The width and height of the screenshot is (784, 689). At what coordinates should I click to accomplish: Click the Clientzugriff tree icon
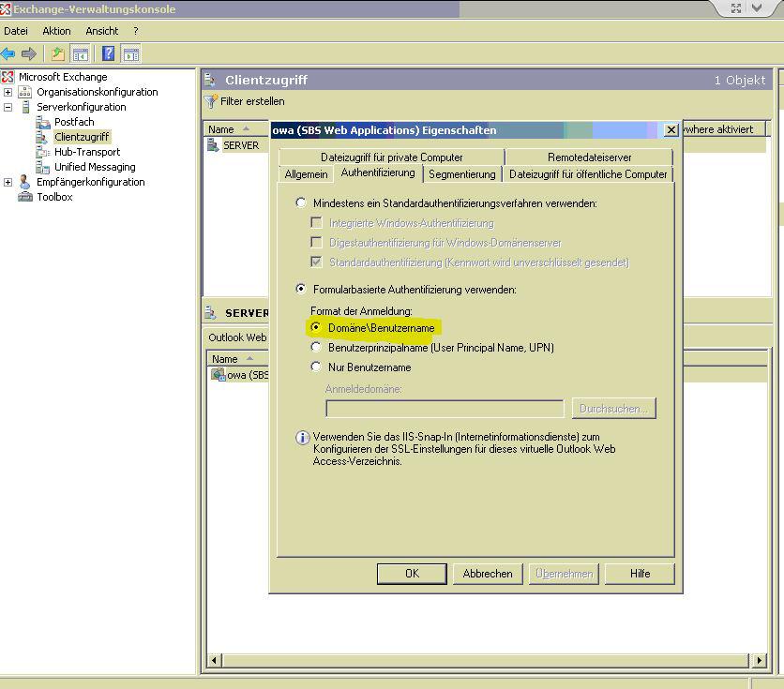tap(42, 137)
